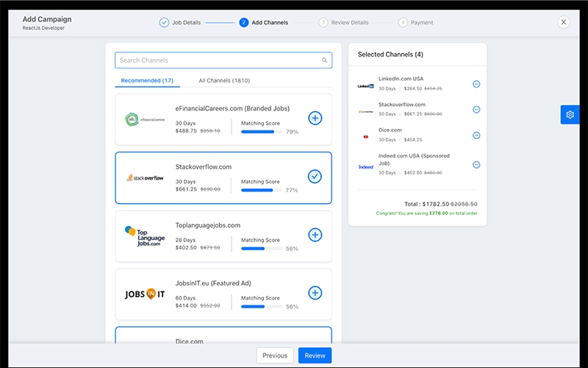Open the blue settings gear panel
Image resolution: width=588 pixels, height=368 pixels.
click(570, 114)
